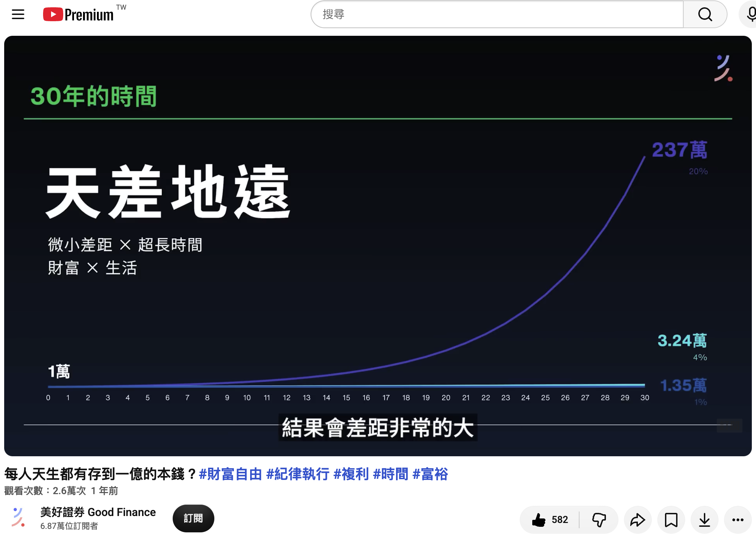The width and height of the screenshot is (756, 540).
Task: Open hashtag #複利 link
Action: [351, 474]
